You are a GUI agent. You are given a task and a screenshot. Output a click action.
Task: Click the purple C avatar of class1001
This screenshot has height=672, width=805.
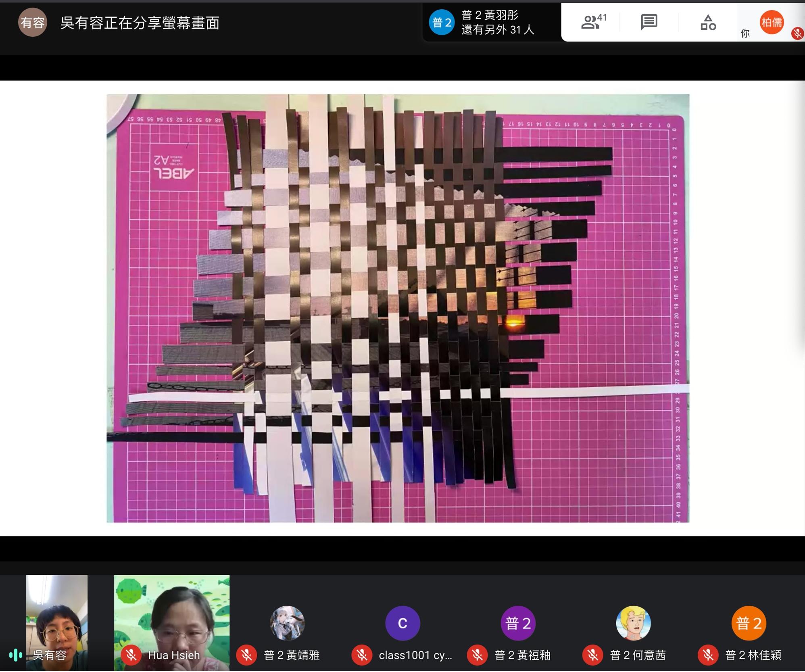click(402, 623)
